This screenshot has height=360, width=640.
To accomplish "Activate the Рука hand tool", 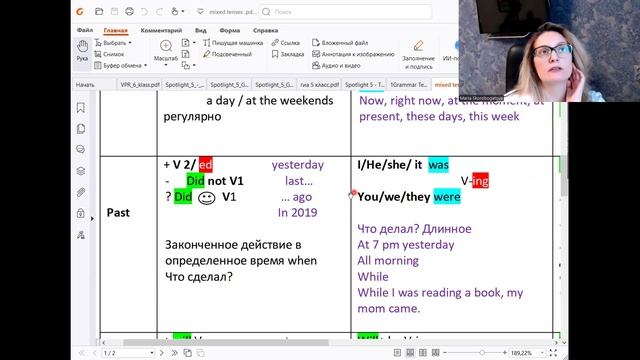I will pyautogui.click(x=82, y=51).
